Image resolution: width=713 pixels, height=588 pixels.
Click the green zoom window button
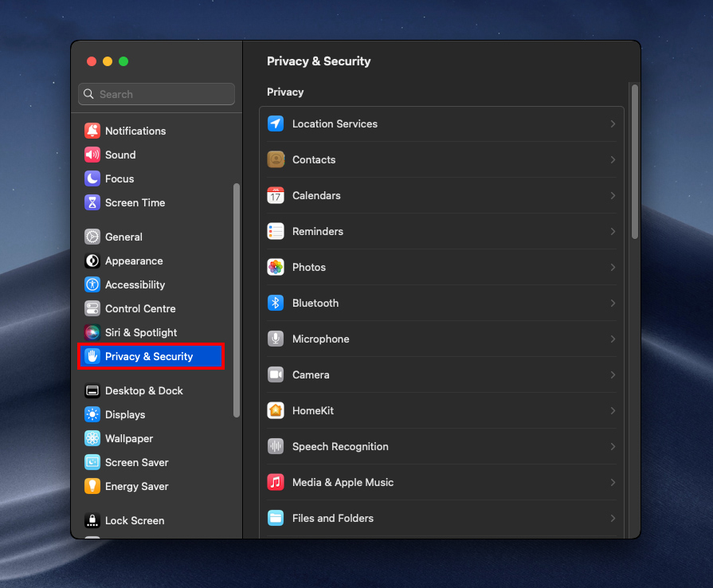coord(123,61)
